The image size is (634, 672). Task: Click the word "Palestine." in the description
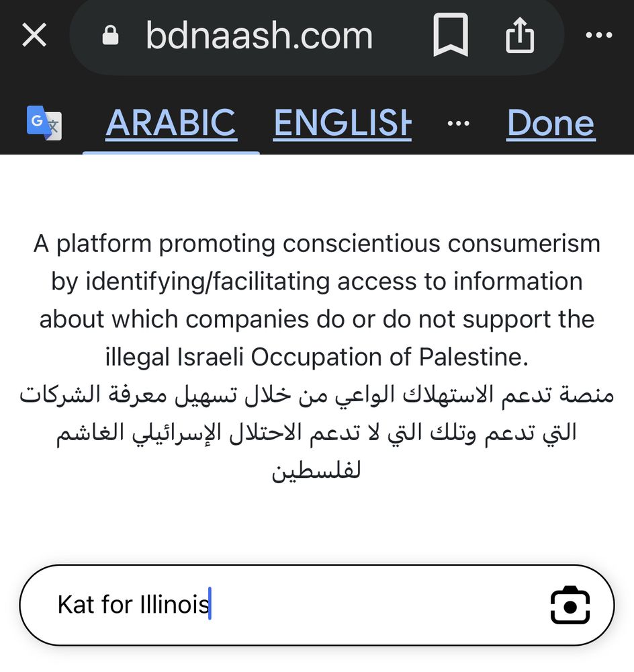point(473,357)
